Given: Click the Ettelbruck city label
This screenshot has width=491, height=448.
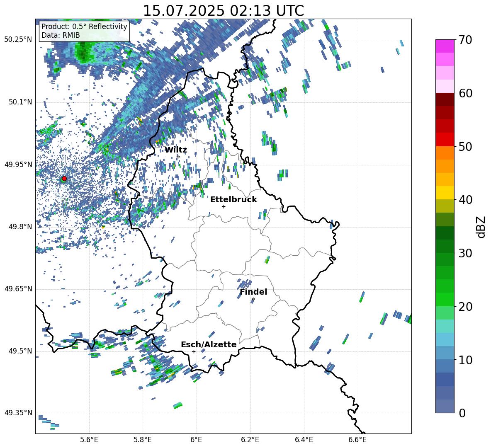Looking at the screenshot, I should point(233,200).
